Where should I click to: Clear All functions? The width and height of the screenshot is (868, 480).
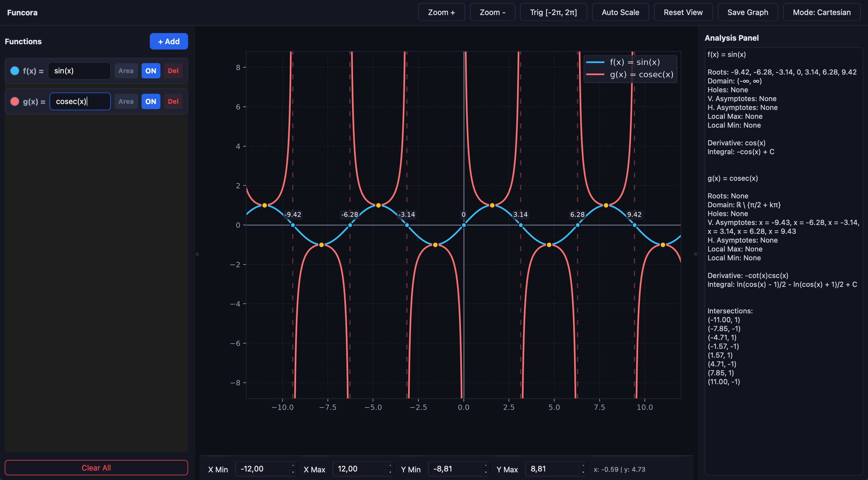96,468
